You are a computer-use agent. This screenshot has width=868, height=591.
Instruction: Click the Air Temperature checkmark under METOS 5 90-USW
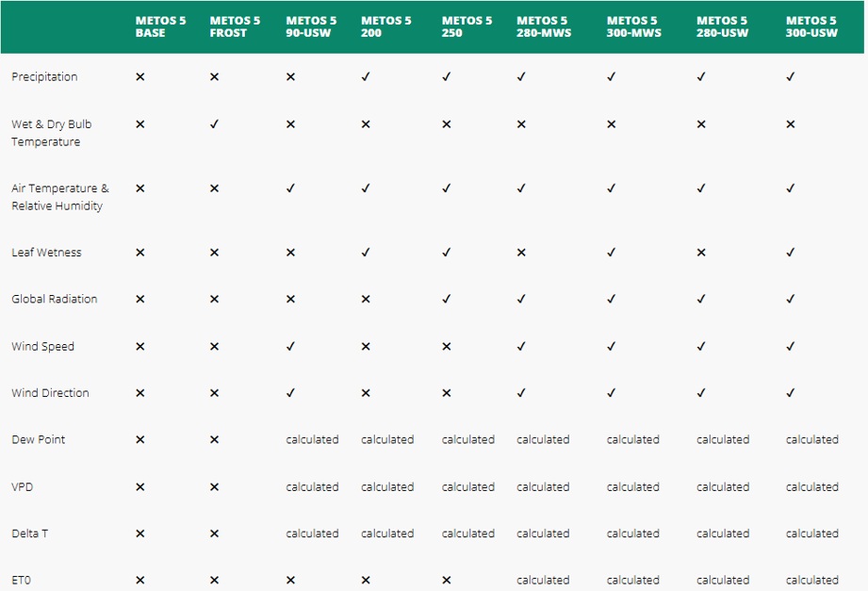[290, 189]
